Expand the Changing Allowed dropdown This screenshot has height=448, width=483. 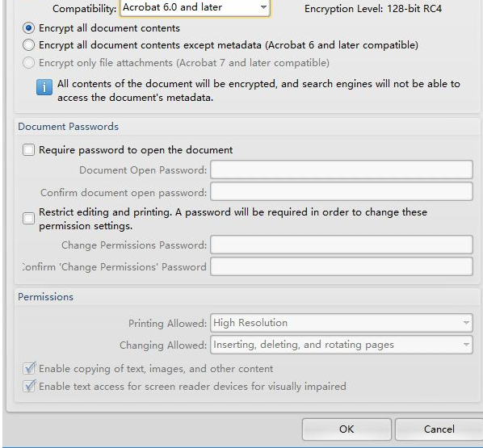point(342,345)
